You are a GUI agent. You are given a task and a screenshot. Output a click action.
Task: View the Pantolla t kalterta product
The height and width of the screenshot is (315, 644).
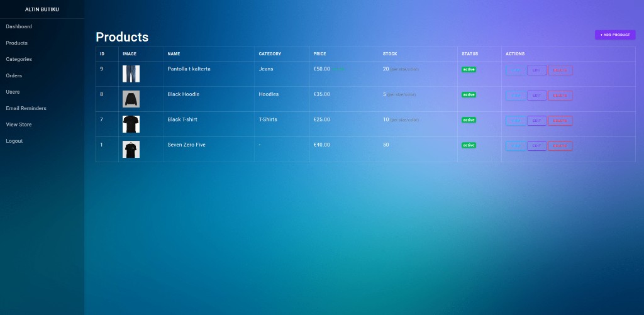coord(515,70)
